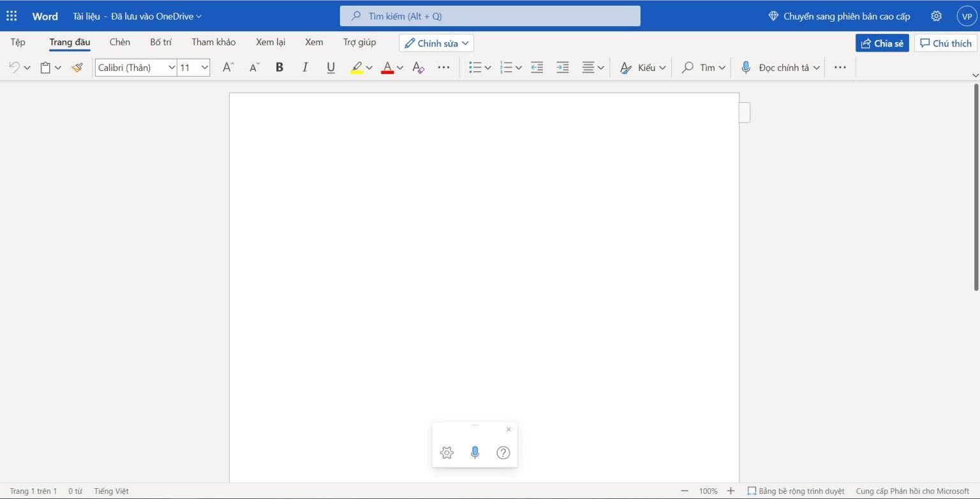980x499 pixels.
Task: Open the font color dropdown
Action: pyautogui.click(x=400, y=67)
